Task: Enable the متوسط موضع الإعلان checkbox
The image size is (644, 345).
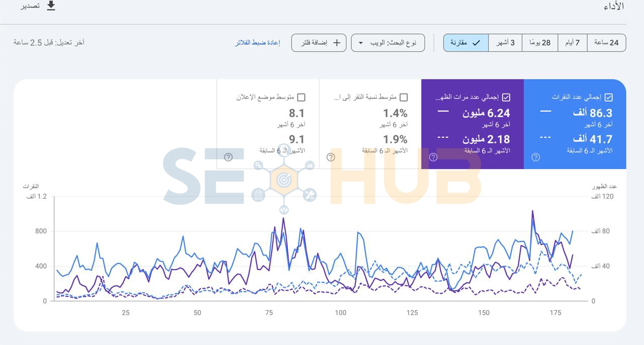Action: pyautogui.click(x=301, y=97)
